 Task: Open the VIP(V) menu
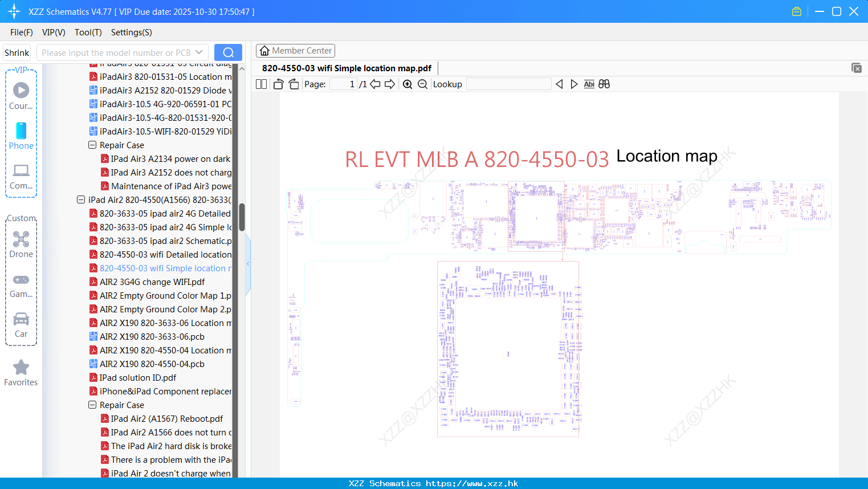tap(54, 32)
